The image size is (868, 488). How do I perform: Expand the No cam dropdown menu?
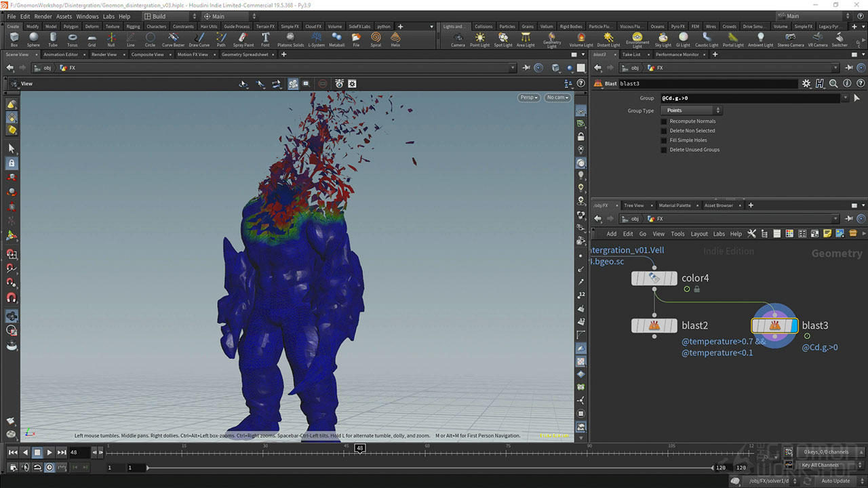(x=557, y=98)
